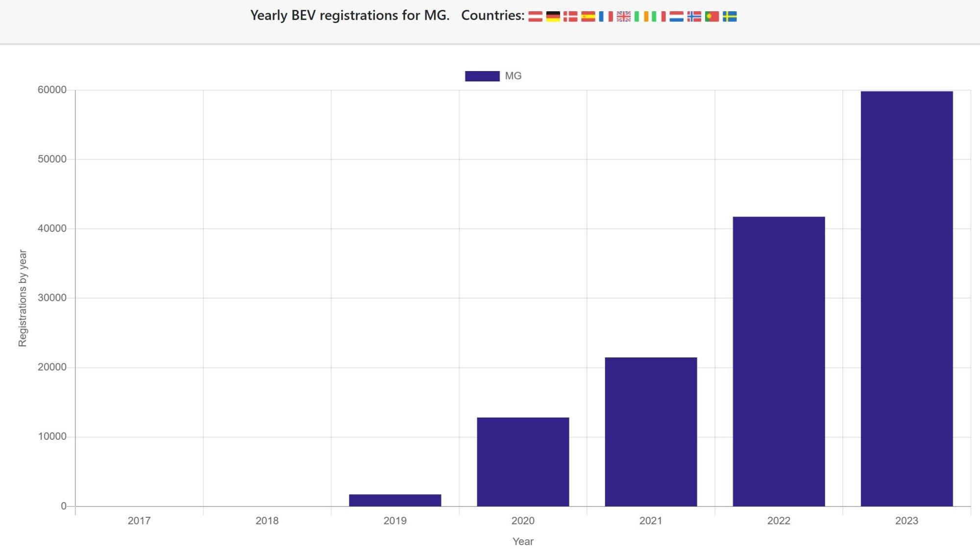Click the MG legend color box
Screen dimensions: 980x555
(482, 76)
